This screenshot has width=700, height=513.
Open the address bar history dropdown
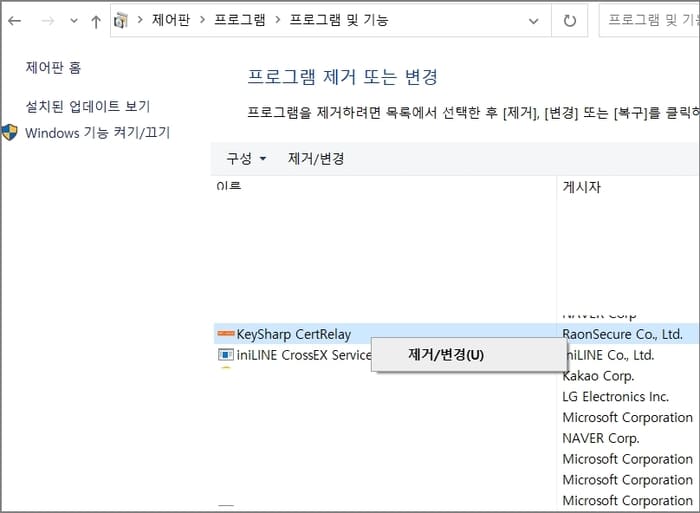(x=533, y=21)
